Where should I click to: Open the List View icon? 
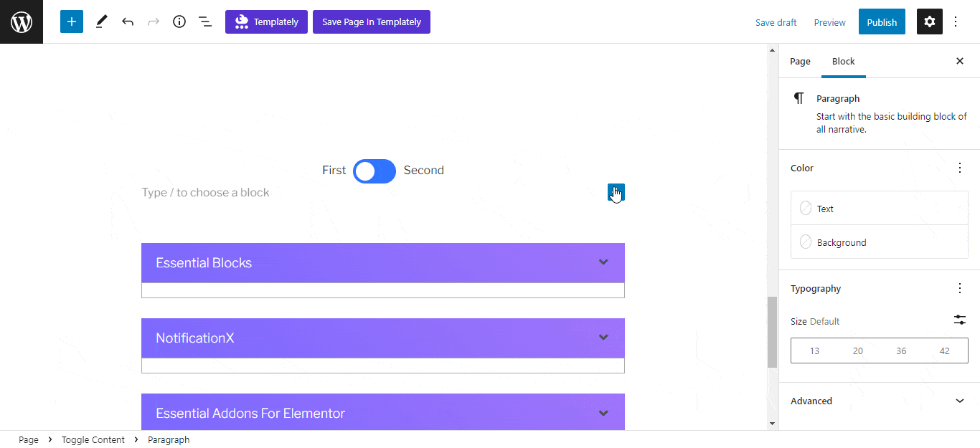point(205,22)
